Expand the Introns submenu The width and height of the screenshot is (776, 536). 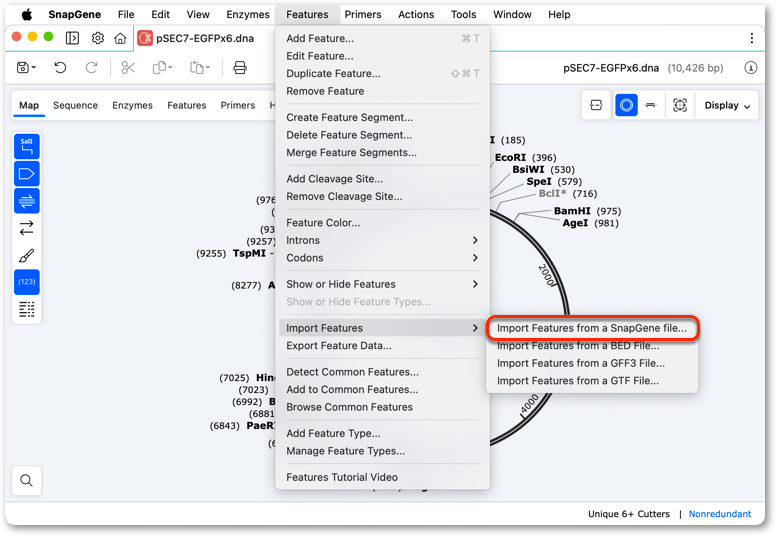click(x=382, y=241)
